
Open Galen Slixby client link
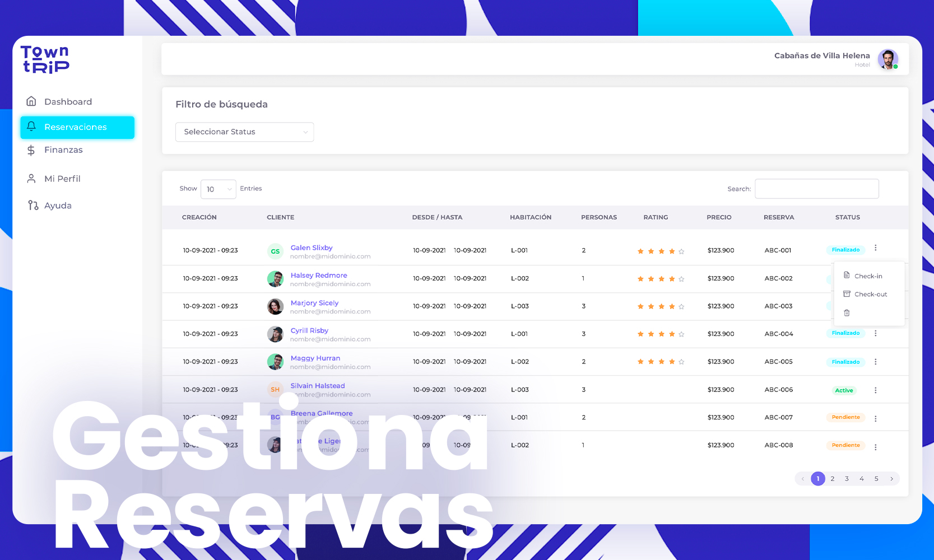(x=312, y=248)
